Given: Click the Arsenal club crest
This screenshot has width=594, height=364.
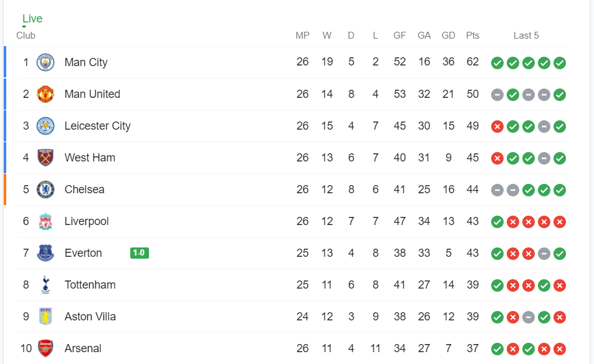Looking at the screenshot, I should (x=46, y=348).
